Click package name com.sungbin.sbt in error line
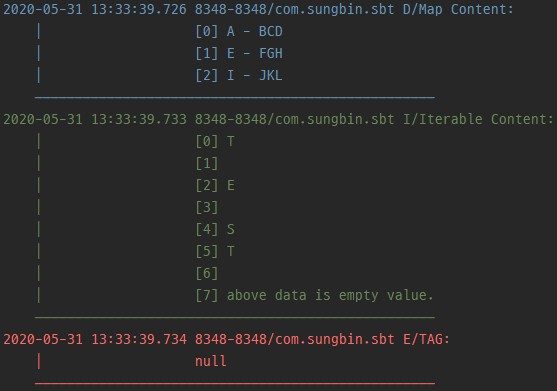 pyautogui.click(x=335, y=340)
